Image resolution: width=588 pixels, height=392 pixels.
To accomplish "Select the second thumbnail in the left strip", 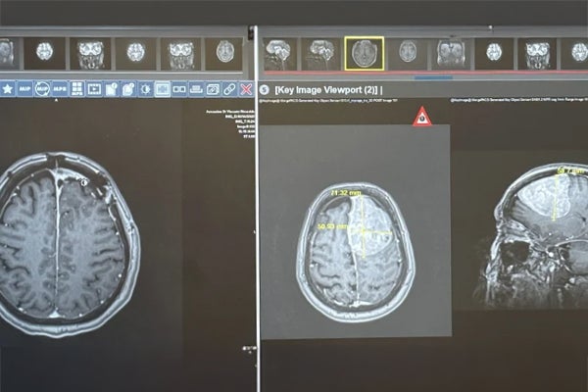I will [45, 53].
